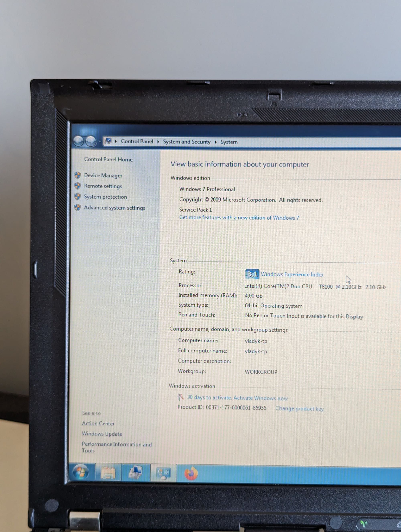Screen dimensions: 401x532
Task: Open recent pages dropdown next to Forward button
Action: coord(100,141)
